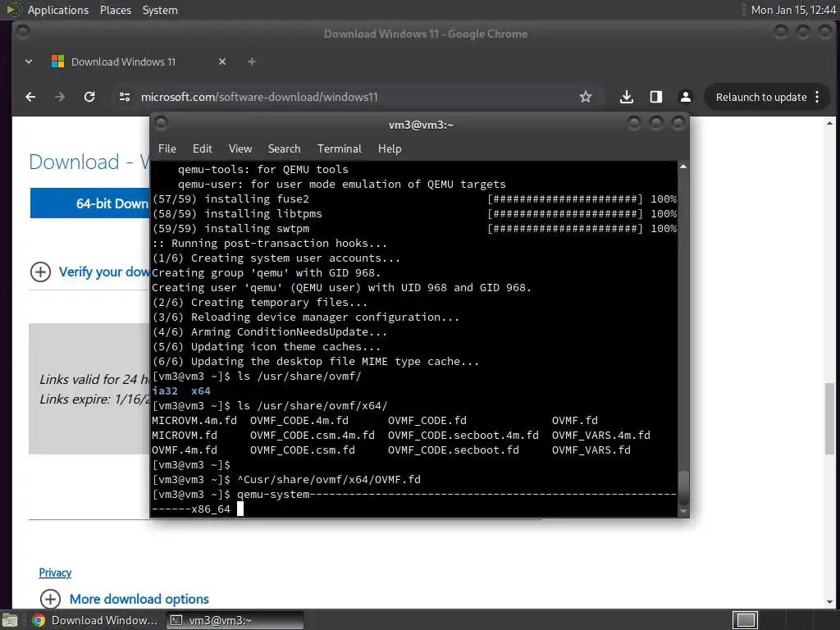
Task: Click Chrome page scrollbar thumb
Action: click(829, 418)
